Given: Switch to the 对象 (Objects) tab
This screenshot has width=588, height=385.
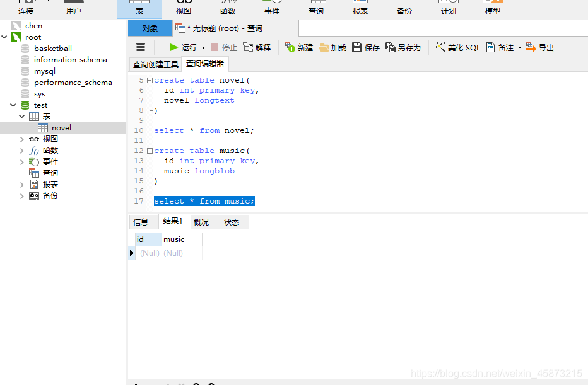Looking at the screenshot, I should point(150,28).
